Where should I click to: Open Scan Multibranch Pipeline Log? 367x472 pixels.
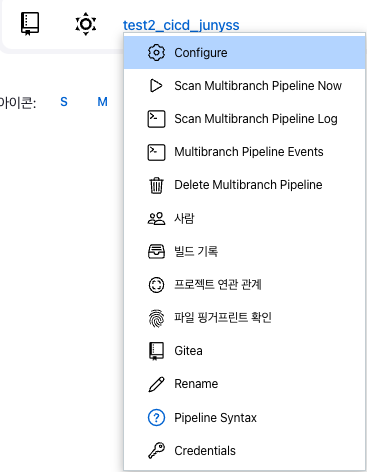[244, 119]
